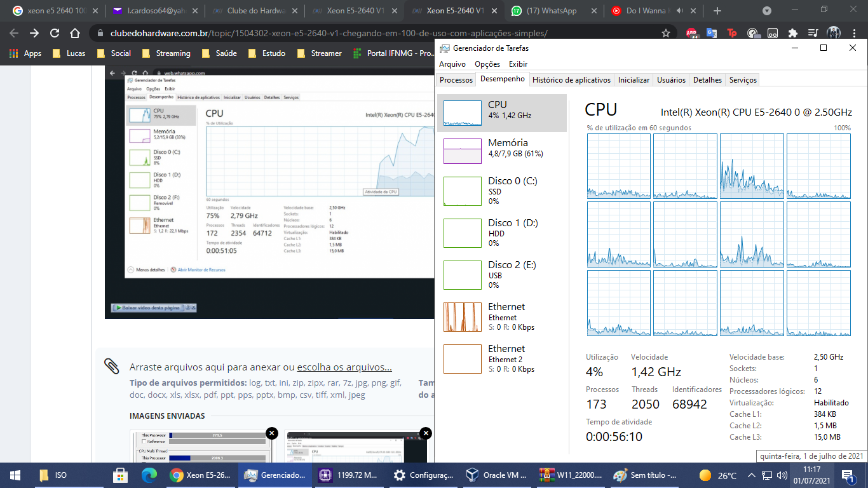Open Chrome media control playlist icon
The height and width of the screenshot is (488, 868).
[x=813, y=33]
